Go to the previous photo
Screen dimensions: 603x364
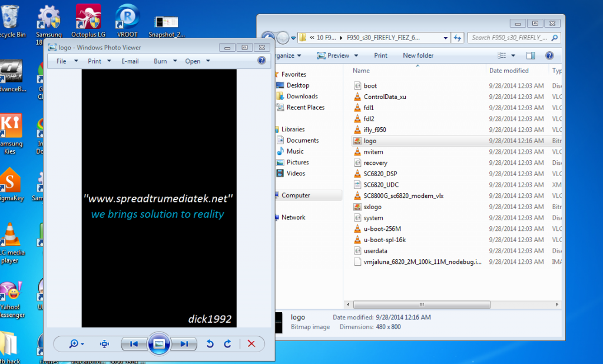coord(134,344)
